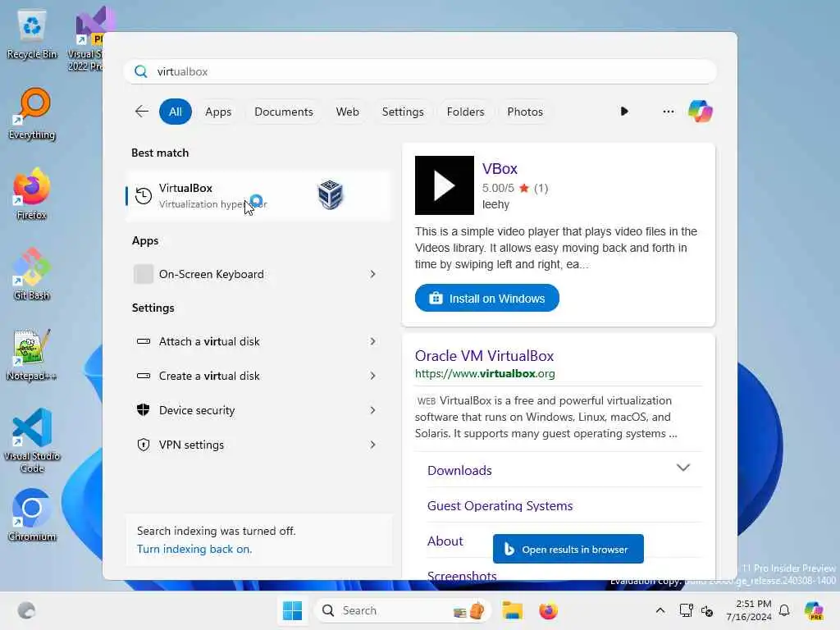840x630 pixels.
Task: Switch to the Settings filter tab
Action: click(x=403, y=112)
